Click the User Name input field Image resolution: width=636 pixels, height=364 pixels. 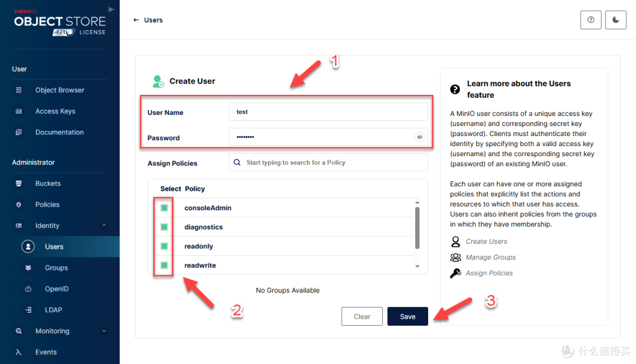pyautogui.click(x=328, y=111)
